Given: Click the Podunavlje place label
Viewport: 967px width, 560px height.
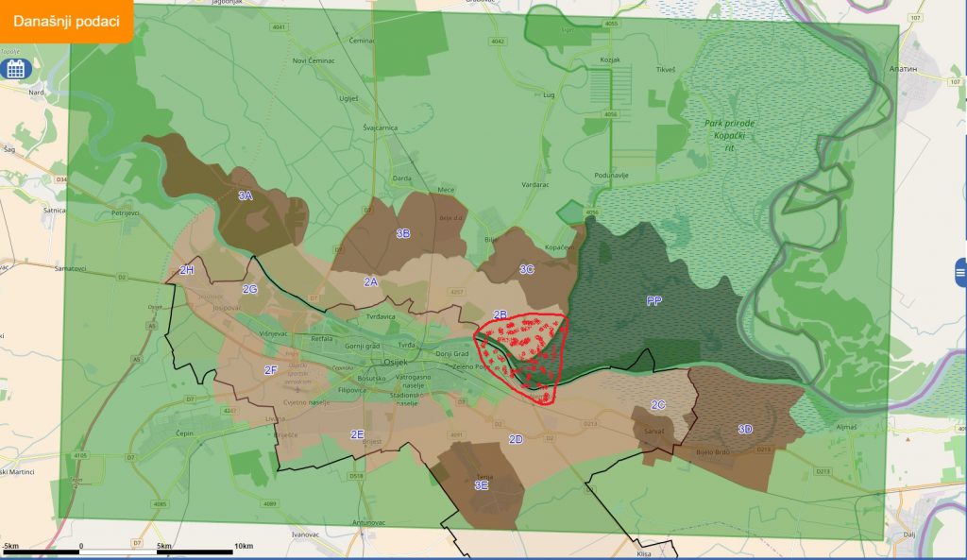Looking at the screenshot, I should 611,176.
